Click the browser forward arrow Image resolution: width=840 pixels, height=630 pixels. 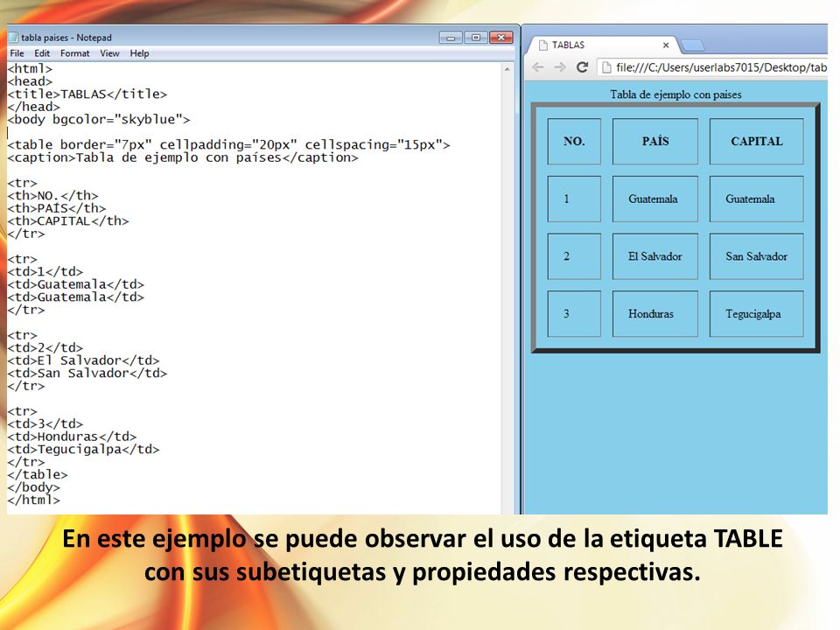[x=560, y=67]
